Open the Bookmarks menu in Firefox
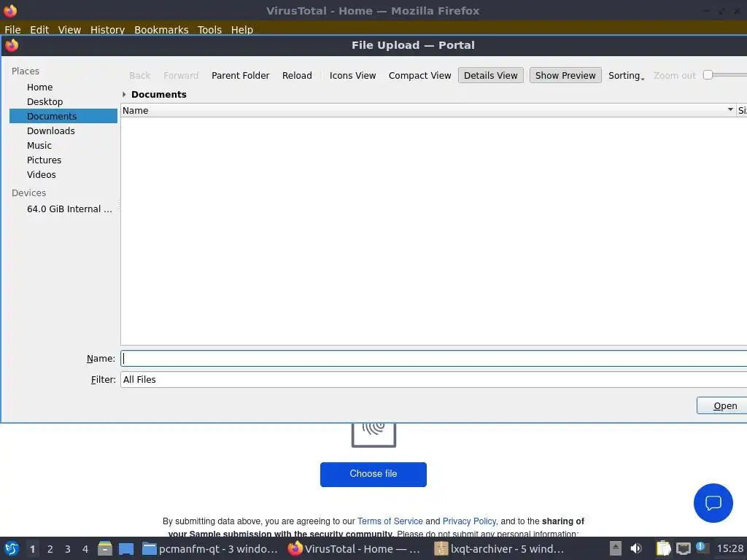This screenshot has height=560, width=747. pyautogui.click(x=161, y=29)
